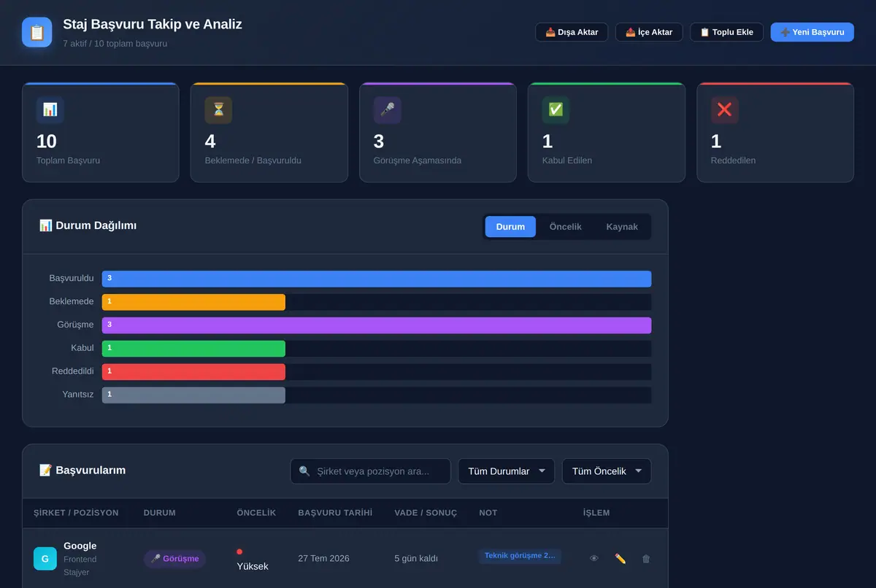Image resolution: width=876 pixels, height=588 pixels.
Task: Delete the Google application with trash icon
Action: [646, 559]
